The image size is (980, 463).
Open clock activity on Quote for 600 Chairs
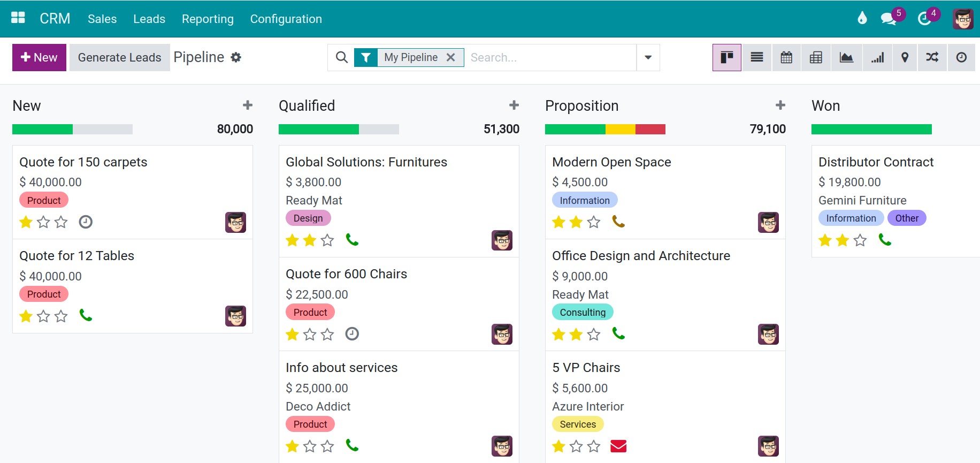352,334
